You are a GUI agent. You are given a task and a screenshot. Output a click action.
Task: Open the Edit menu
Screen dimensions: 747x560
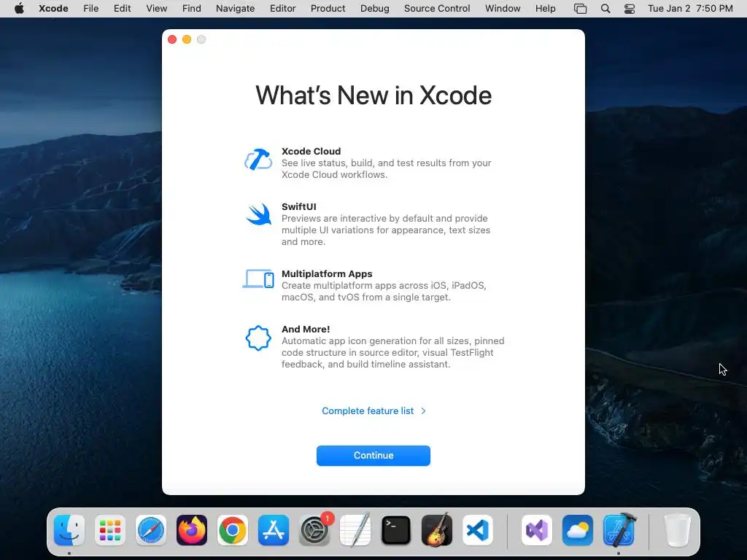[122, 9]
